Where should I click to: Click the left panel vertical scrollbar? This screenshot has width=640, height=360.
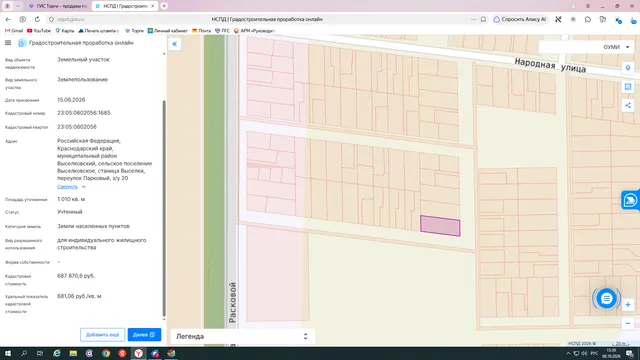(x=164, y=208)
